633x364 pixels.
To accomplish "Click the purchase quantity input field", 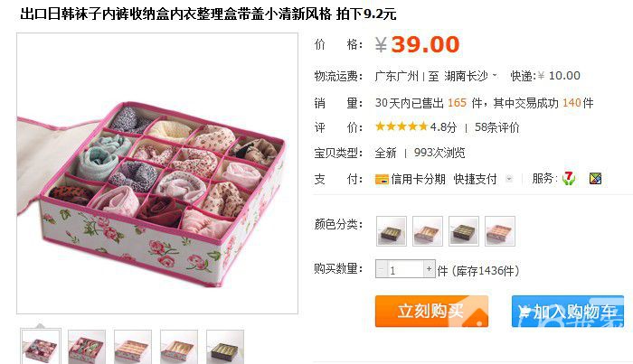I will click(x=405, y=269).
